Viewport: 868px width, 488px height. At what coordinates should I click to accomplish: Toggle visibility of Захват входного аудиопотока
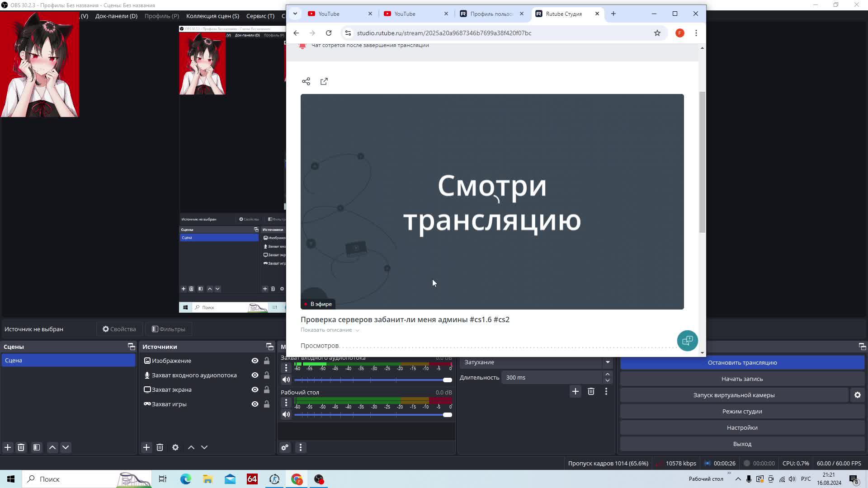(255, 375)
